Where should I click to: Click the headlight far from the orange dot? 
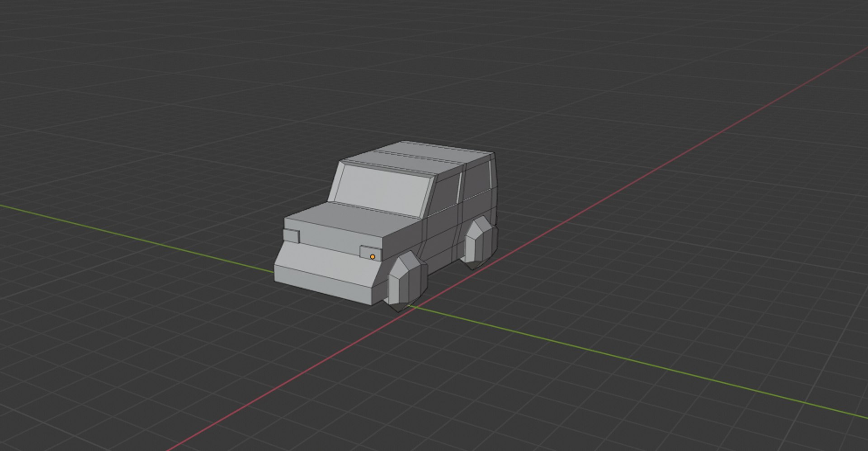click(x=292, y=235)
